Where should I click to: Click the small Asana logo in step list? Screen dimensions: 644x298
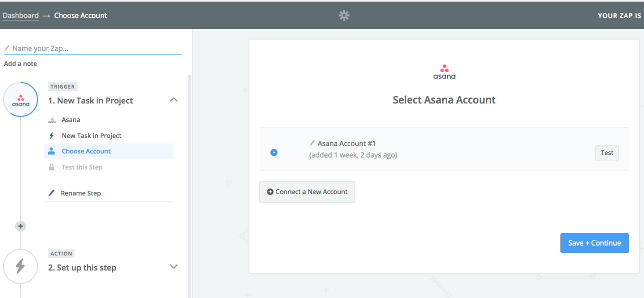52,120
